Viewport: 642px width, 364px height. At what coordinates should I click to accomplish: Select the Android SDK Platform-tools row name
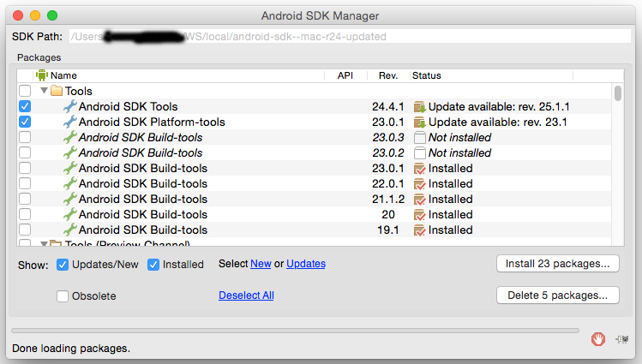click(152, 122)
